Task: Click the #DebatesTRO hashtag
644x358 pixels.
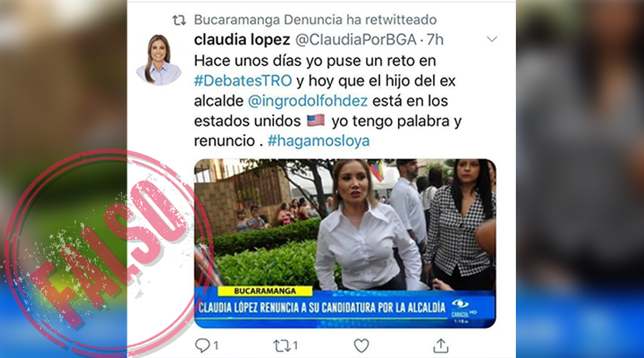Action: [x=243, y=81]
